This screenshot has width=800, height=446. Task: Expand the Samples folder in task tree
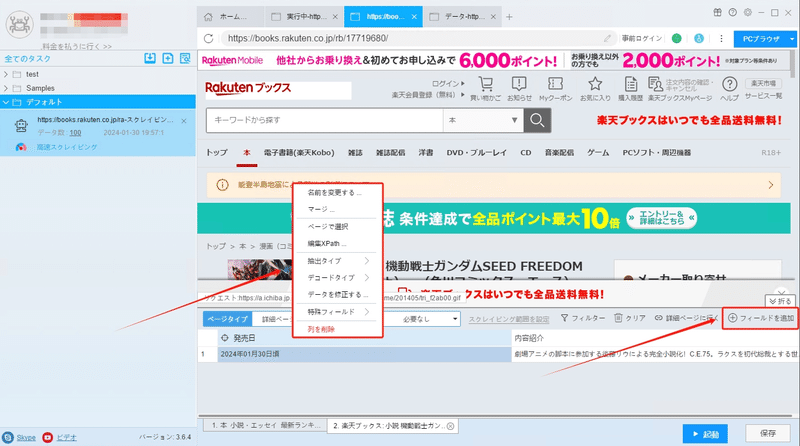(6, 88)
